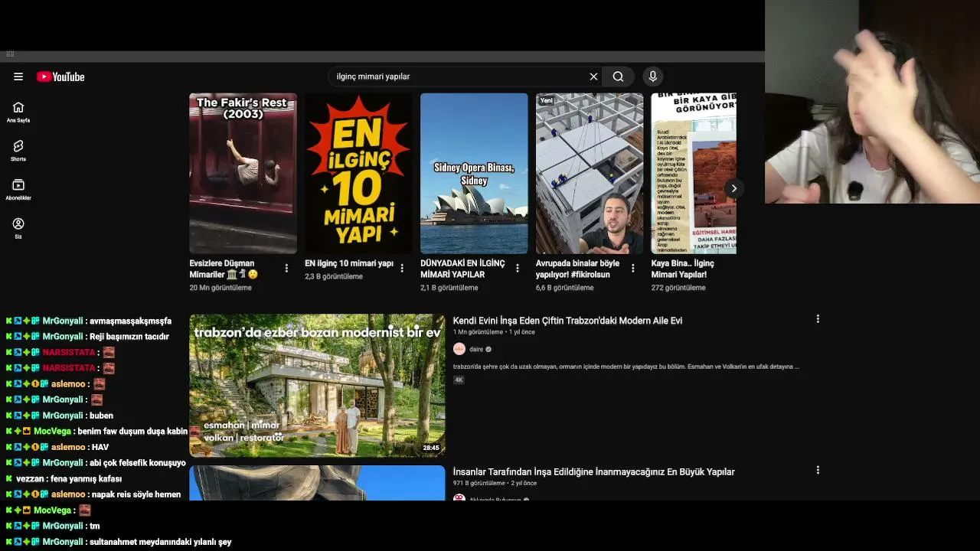The height and width of the screenshot is (551, 980).
Task: Open Kendi Evini İnşa Eden Çiftin video title
Action: point(567,321)
